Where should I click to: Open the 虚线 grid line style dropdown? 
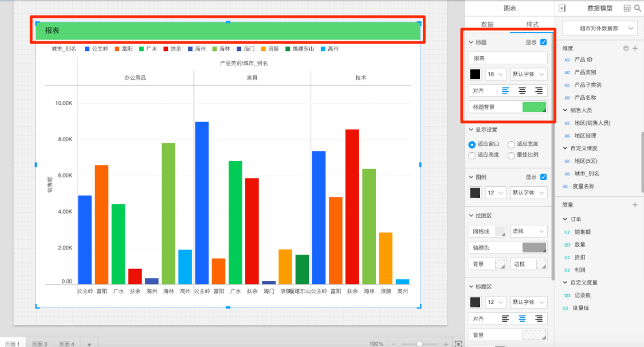pos(528,231)
